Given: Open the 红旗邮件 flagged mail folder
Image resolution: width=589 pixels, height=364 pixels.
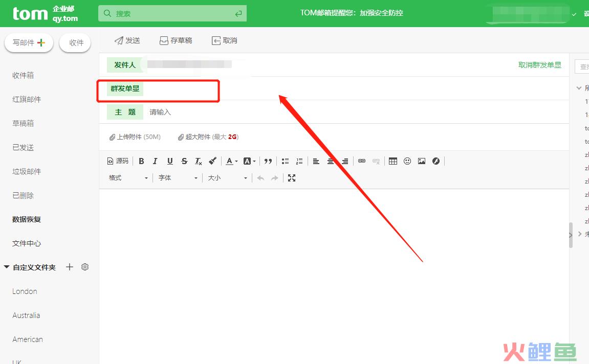Looking at the screenshot, I should (x=27, y=100).
